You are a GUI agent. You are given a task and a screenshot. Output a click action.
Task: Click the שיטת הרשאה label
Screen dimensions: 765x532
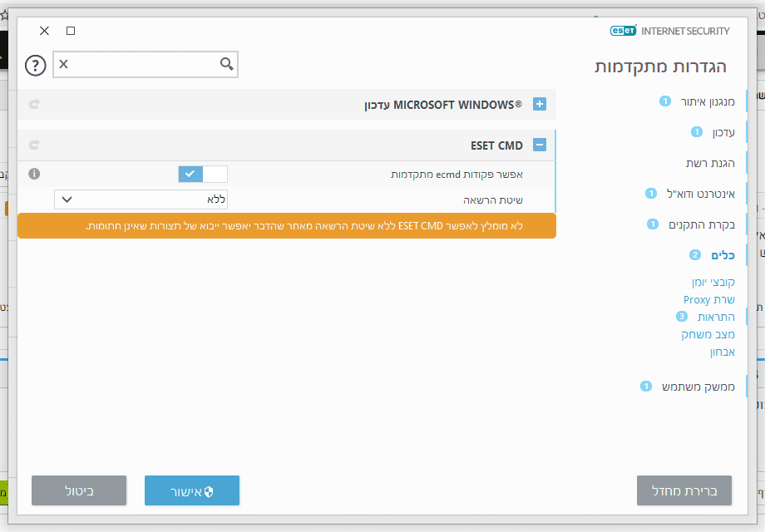pyautogui.click(x=493, y=200)
